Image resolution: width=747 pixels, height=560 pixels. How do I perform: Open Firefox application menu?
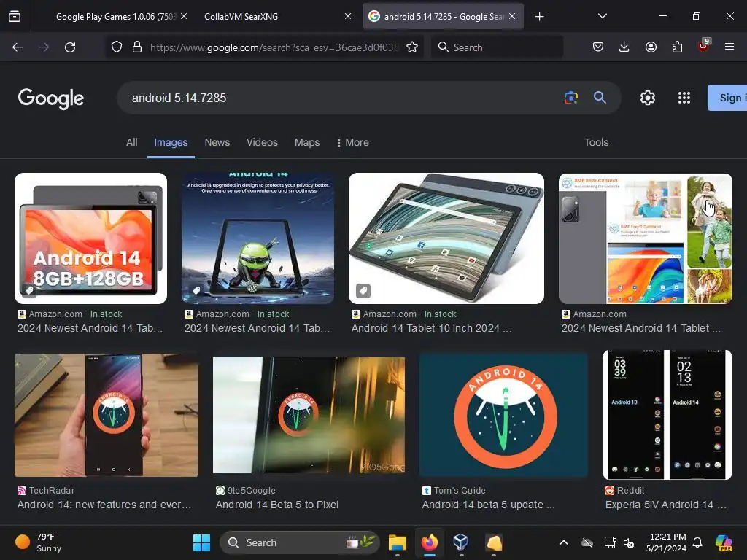point(729,47)
